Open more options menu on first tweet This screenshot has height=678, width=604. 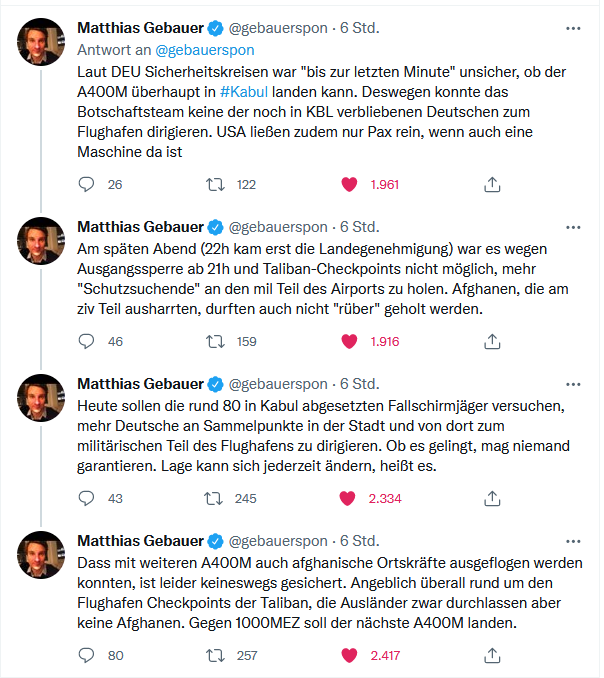(x=573, y=28)
